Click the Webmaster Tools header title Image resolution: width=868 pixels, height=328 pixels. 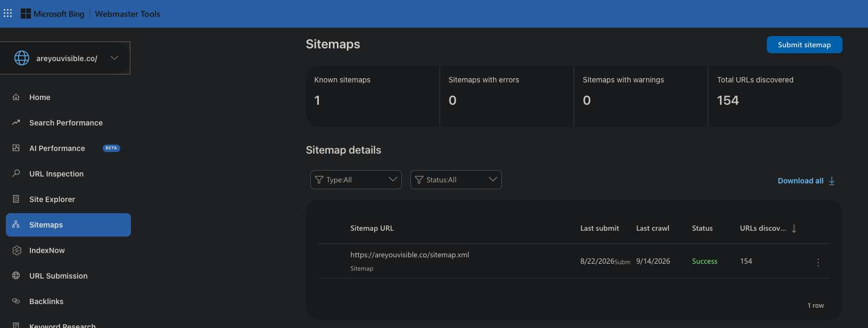coord(128,14)
